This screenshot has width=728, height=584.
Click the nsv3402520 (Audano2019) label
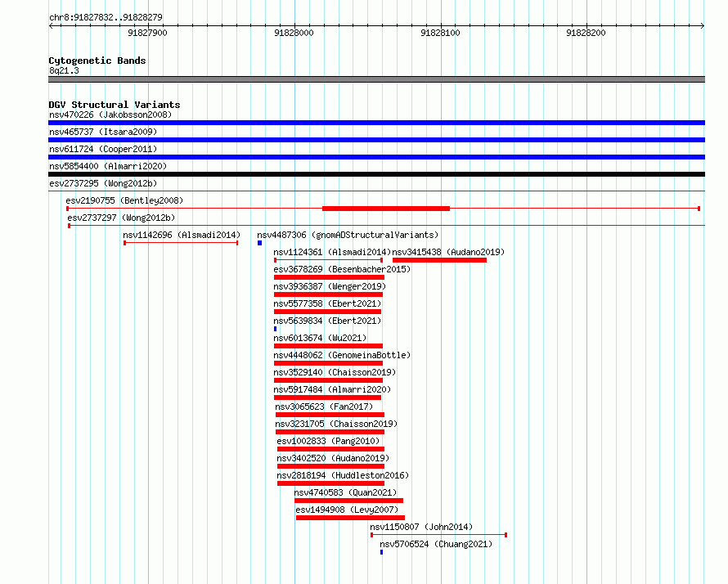pos(333,458)
